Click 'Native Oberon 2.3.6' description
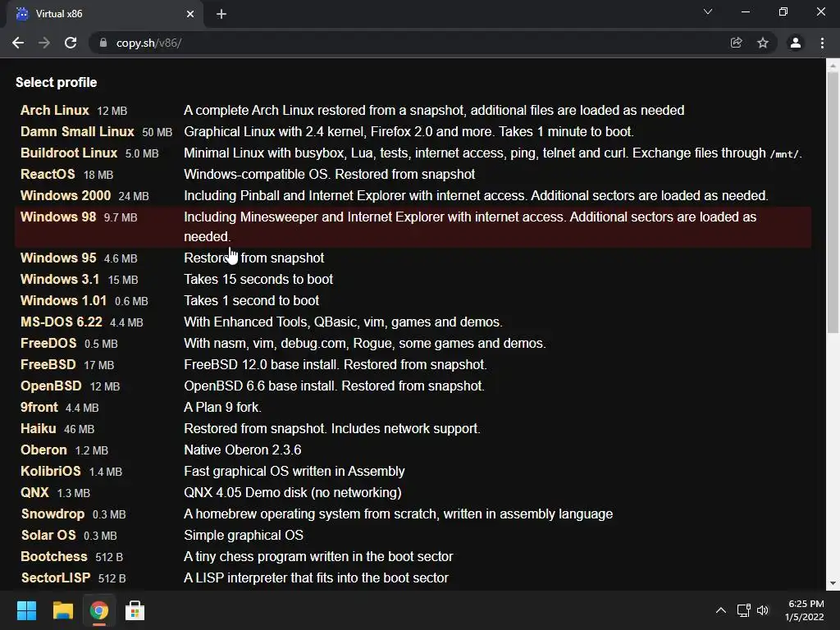840x630 pixels. [x=243, y=450]
